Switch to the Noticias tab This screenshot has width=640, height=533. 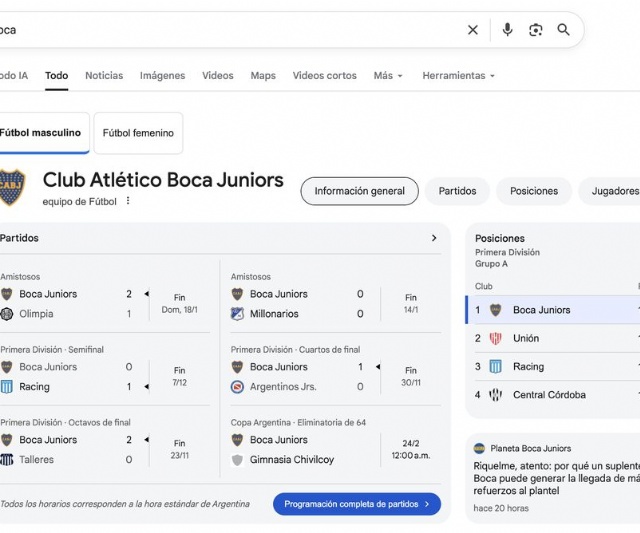104,76
